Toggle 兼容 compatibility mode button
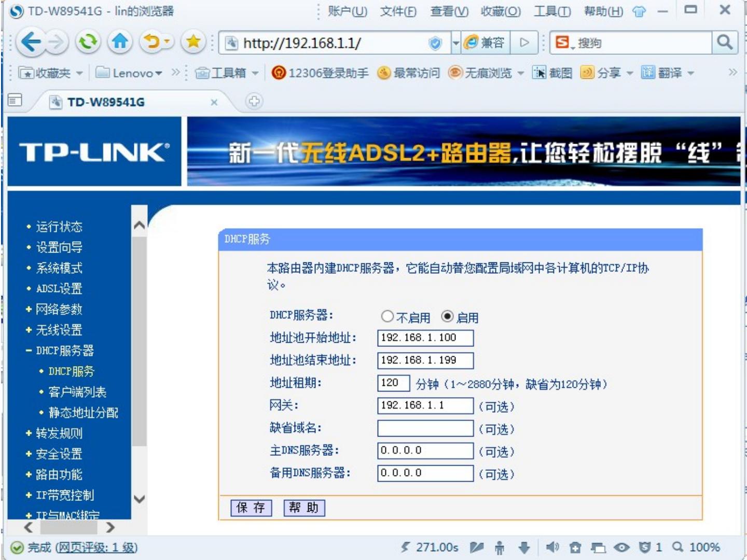This screenshot has height=560, width=747. point(485,43)
